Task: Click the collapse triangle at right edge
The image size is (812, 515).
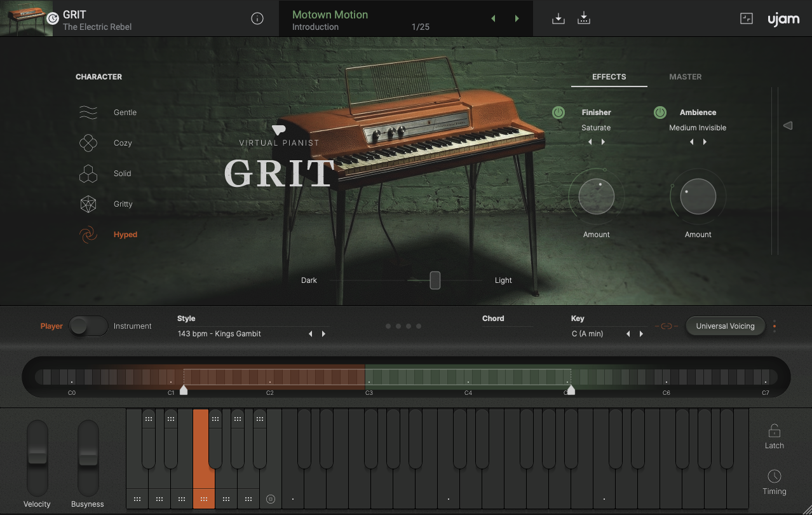Action: pyautogui.click(x=788, y=126)
